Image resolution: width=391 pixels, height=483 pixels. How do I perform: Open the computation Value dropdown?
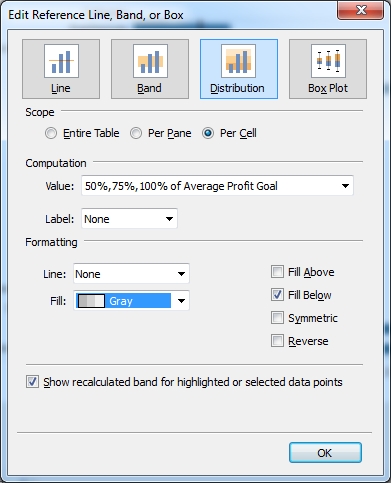[x=217, y=186]
